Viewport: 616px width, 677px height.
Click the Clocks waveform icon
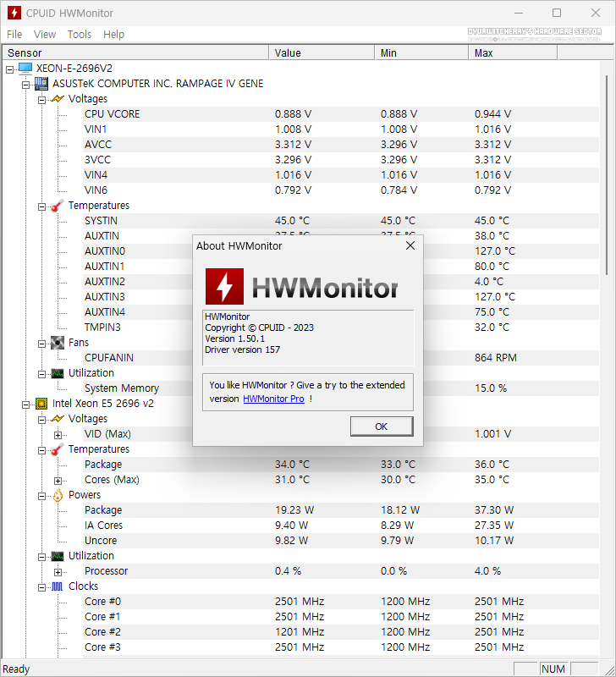[x=58, y=586]
